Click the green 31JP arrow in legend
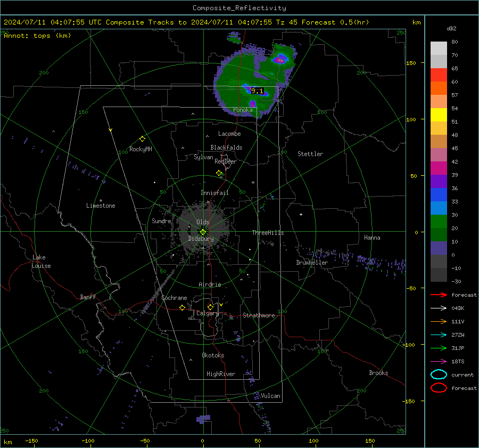 pos(439,348)
